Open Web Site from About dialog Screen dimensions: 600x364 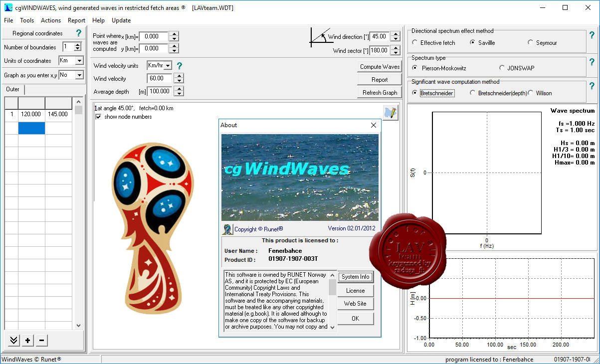[356, 304]
